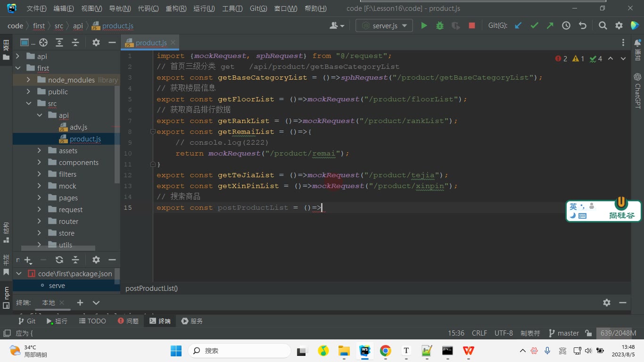This screenshot has width=644, height=362.
Task: Open the 重构(R) menu
Action: coord(176,8)
